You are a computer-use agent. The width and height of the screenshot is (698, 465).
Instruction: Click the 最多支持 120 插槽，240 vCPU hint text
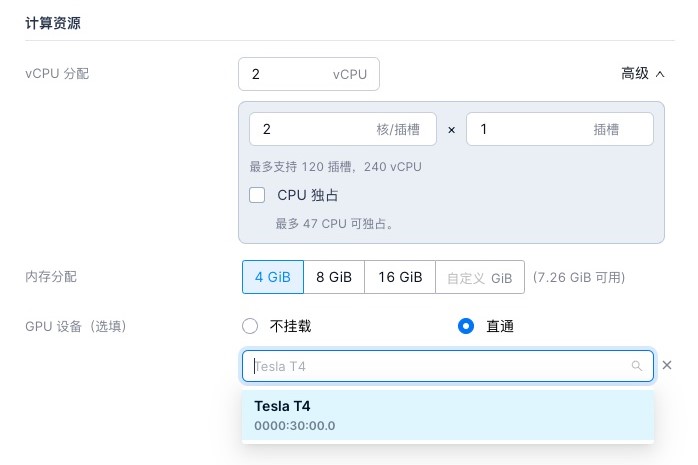336,167
